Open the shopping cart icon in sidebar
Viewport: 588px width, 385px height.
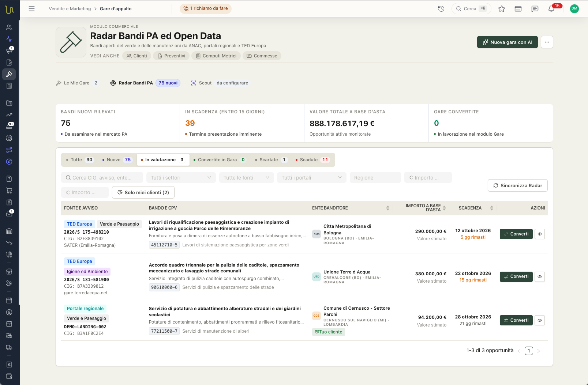(x=9, y=190)
